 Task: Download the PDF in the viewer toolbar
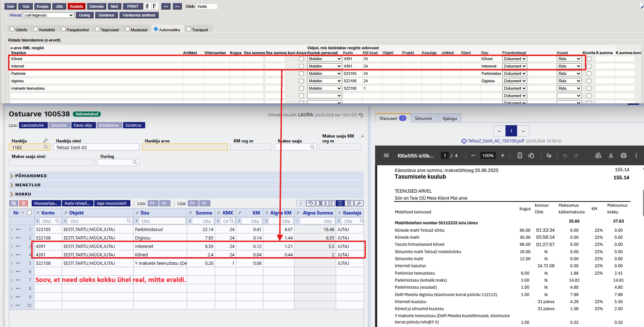611,155
